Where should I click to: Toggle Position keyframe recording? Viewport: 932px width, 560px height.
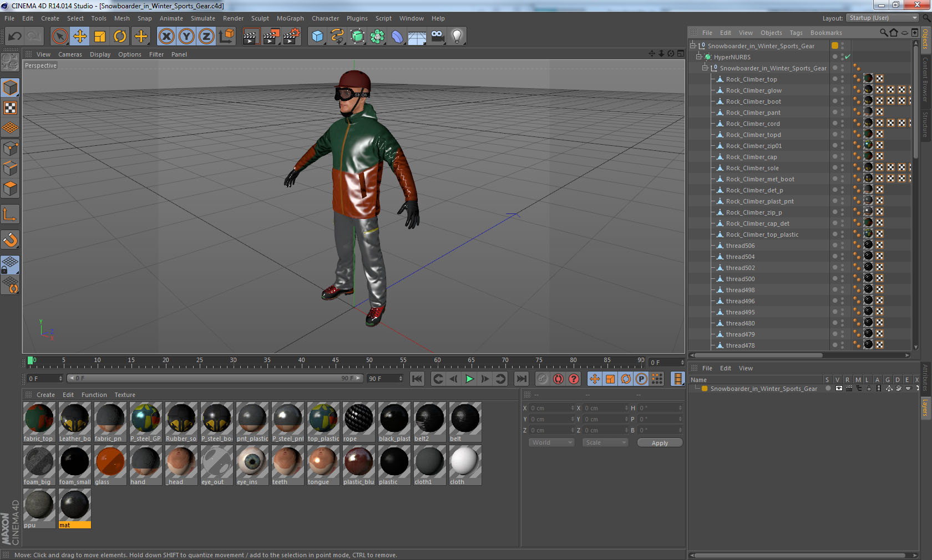pos(595,379)
